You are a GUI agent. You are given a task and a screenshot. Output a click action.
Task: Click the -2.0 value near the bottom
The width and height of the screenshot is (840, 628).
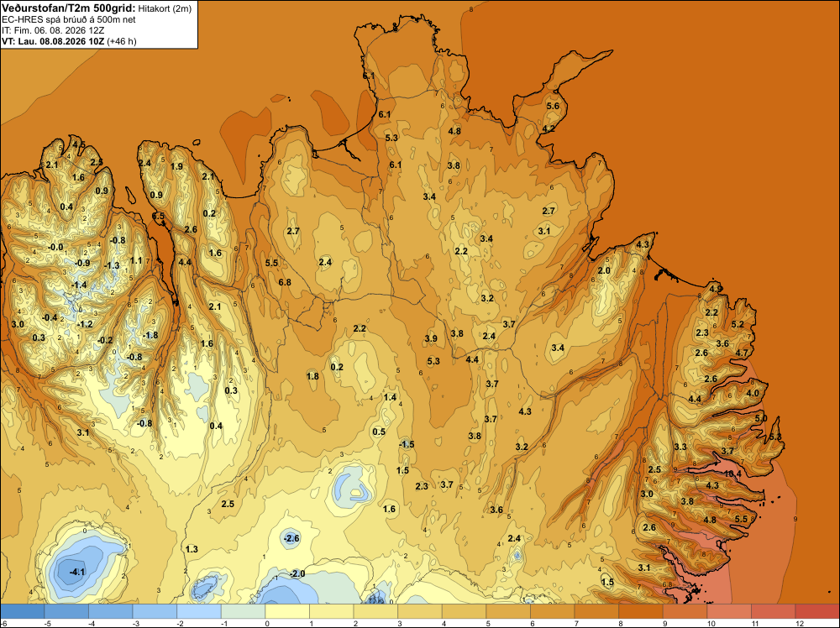click(x=297, y=574)
